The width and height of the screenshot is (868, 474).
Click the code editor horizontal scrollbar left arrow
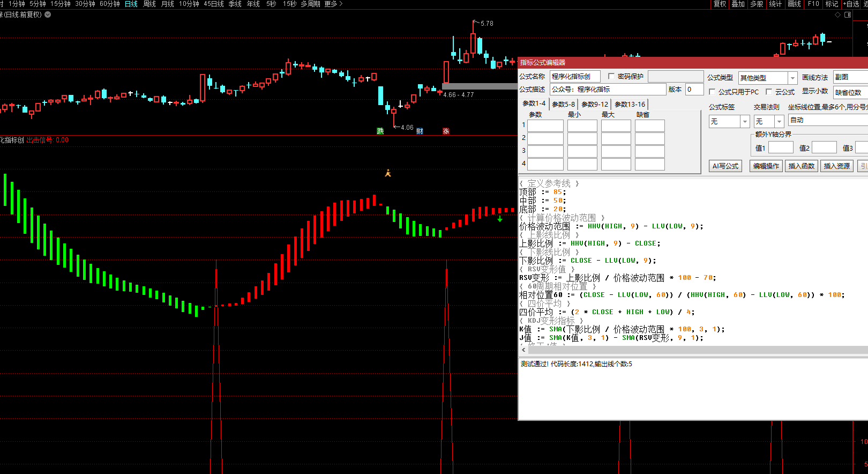point(523,350)
